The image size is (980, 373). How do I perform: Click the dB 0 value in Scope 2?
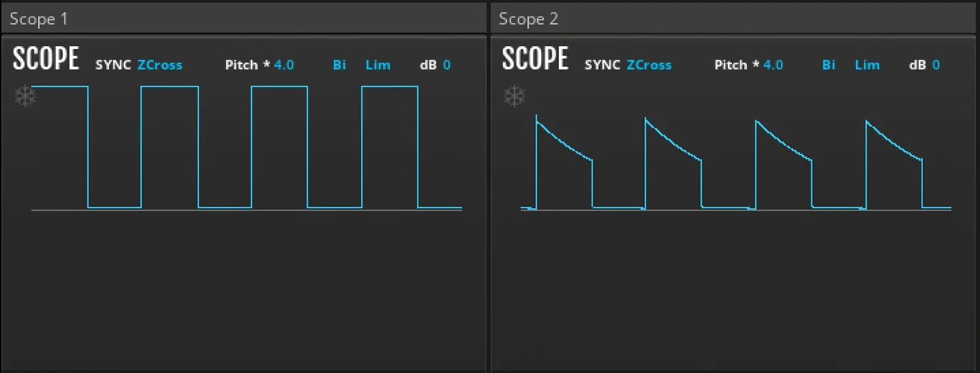pos(936,65)
